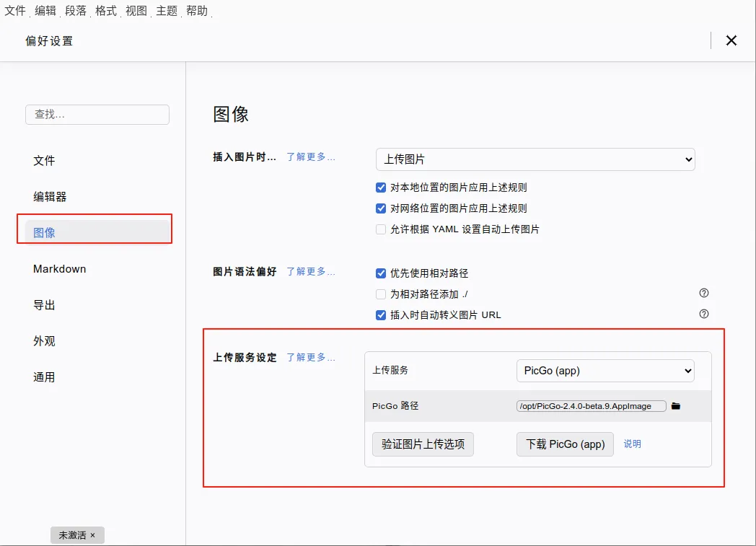Browse for PicGo path using folder icon
756x546 pixels.
[675, 405]
